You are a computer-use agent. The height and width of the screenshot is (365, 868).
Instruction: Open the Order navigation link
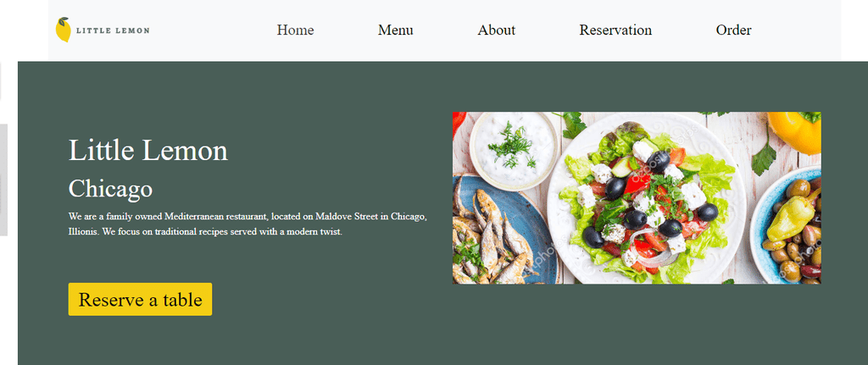point(733,30)
